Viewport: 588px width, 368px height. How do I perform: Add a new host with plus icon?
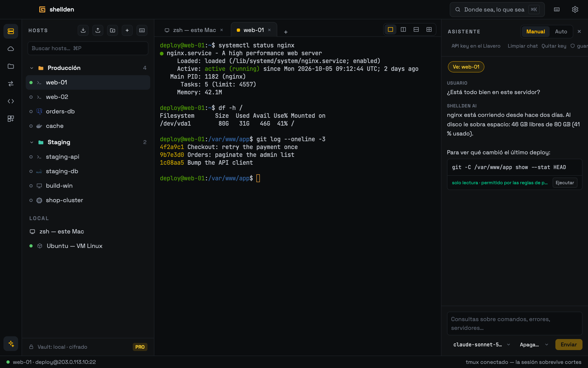127,30
